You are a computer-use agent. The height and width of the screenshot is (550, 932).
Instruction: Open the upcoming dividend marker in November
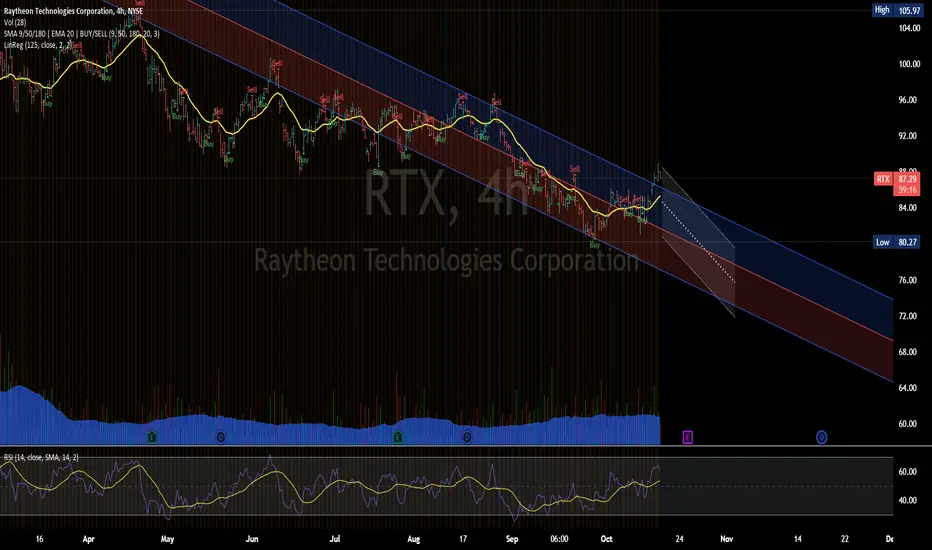click(x=821, y=438)
